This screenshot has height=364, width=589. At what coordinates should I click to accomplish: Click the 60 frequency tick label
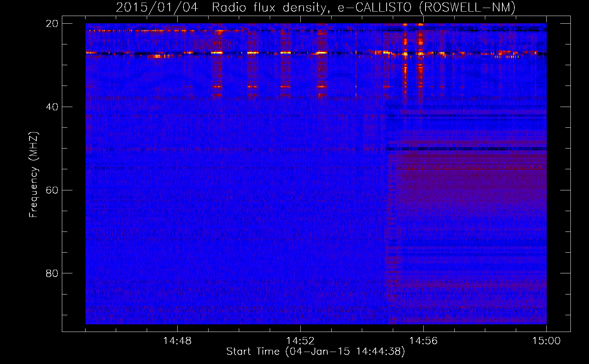(52, 190)
